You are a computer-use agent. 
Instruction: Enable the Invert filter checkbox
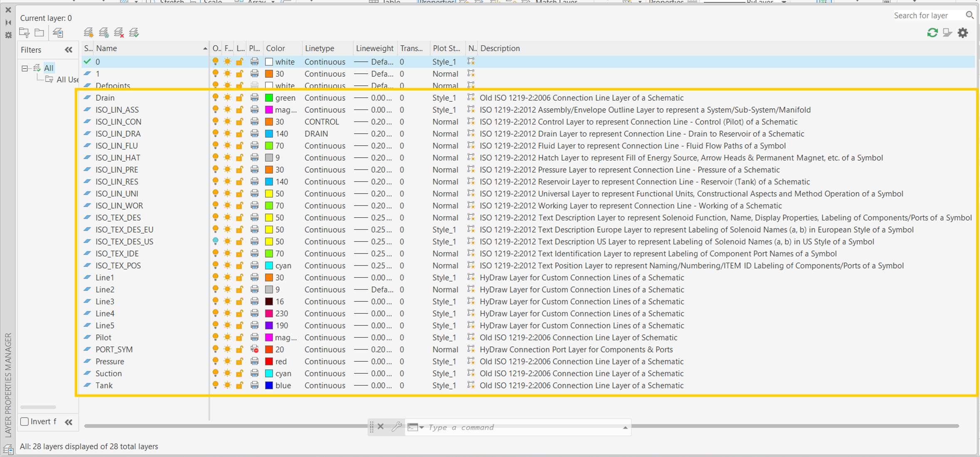point(25,422)
